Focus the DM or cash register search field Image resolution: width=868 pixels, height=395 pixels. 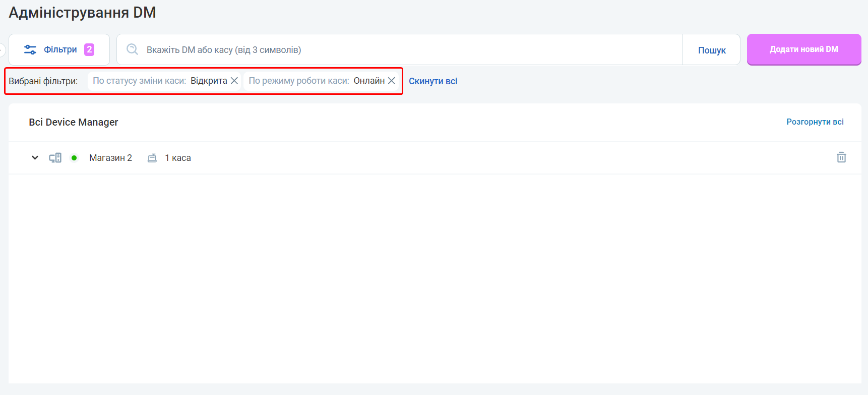tap(400, 49)
